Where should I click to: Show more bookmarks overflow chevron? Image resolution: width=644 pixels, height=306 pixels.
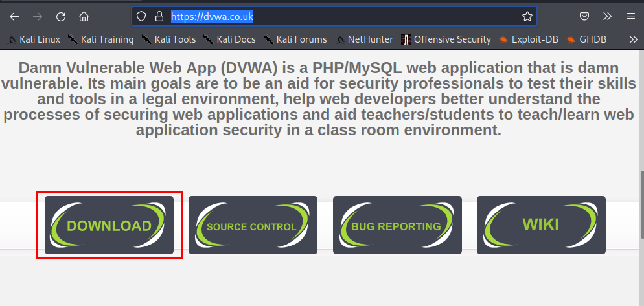tap(634, 39)
